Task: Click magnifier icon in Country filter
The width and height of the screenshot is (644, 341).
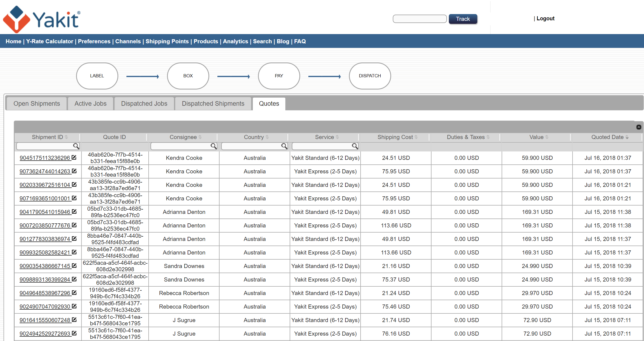Action: [284, 146]
